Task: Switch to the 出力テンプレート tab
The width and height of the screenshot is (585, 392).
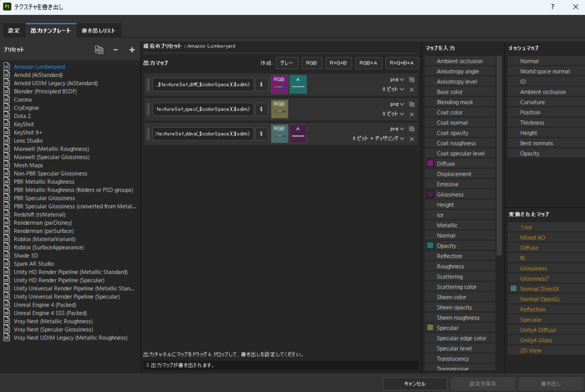Action: coord(51,31)
